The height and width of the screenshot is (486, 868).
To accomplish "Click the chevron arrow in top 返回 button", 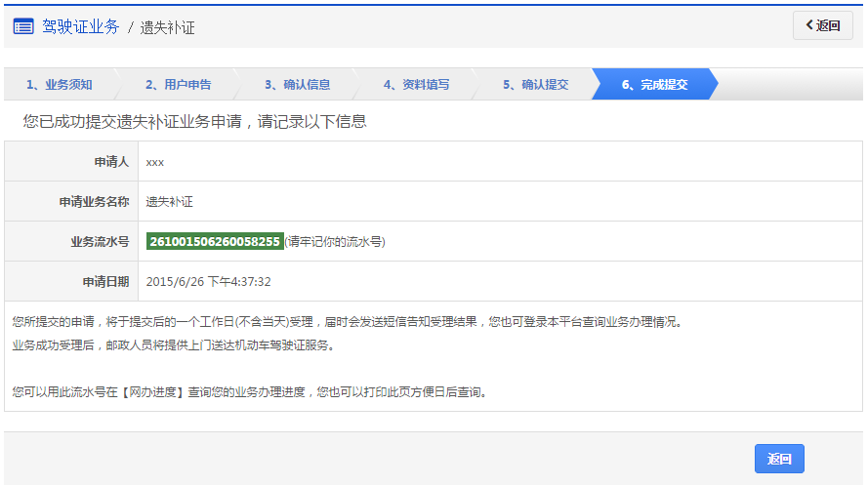I will point(809,25).
